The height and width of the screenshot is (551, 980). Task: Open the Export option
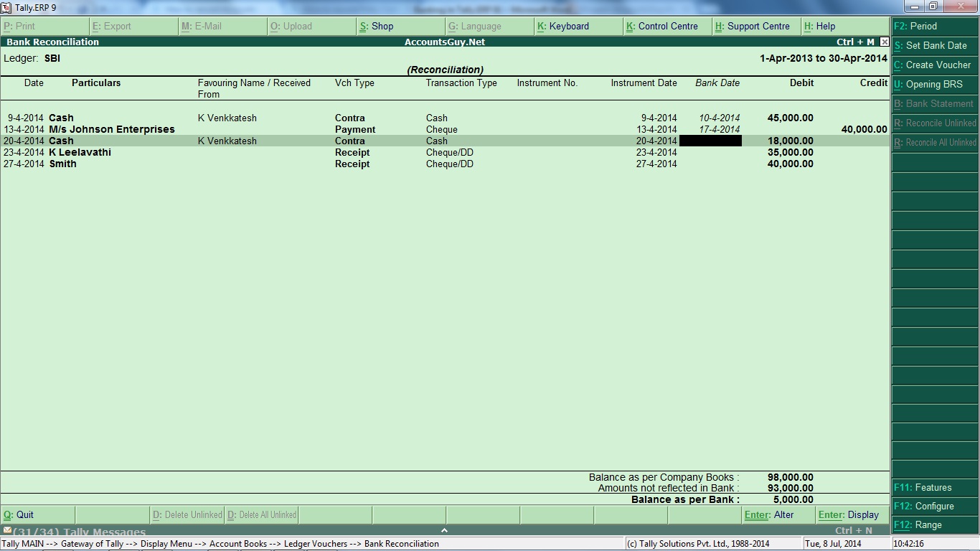[x=133, y=27]
